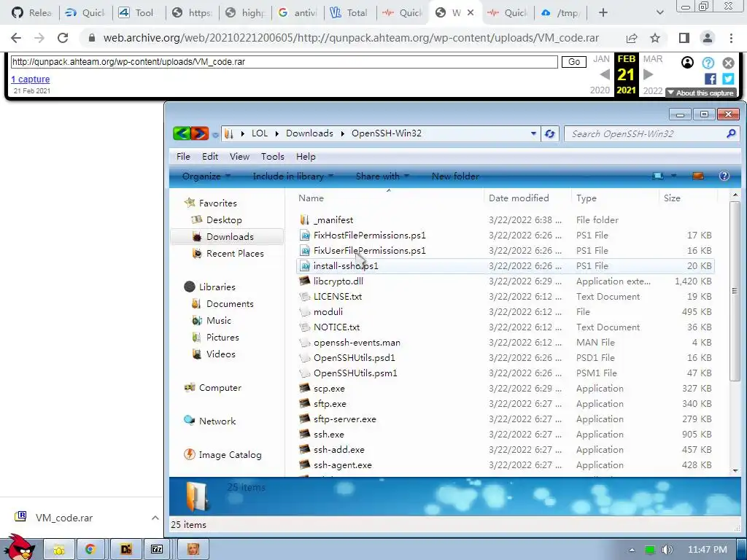Viewport: 747px width, 560px height.
Task: Click Explorer back navigation arrow
Action: pos(182,133)
